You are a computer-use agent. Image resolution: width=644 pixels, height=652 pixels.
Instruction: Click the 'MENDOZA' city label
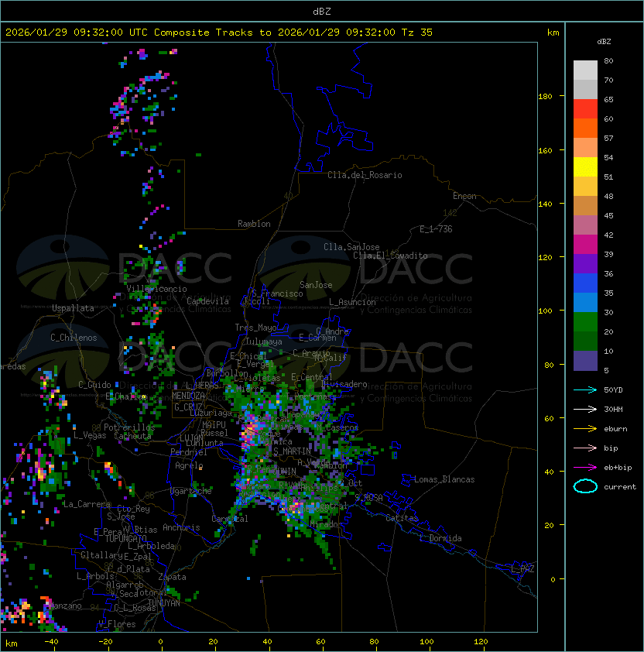pos(188,396)
